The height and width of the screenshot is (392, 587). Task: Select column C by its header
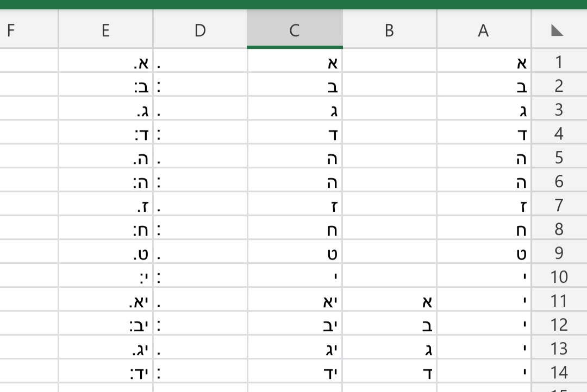tap(295, 31)
